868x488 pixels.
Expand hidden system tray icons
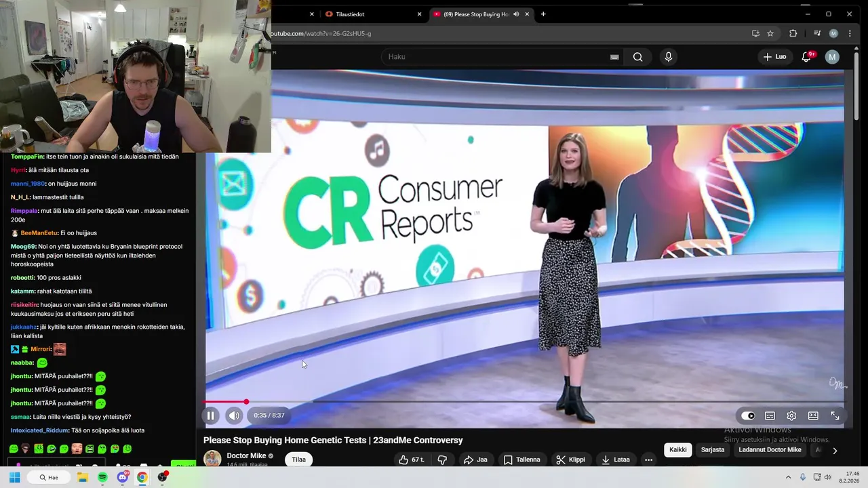click(788, 477)
